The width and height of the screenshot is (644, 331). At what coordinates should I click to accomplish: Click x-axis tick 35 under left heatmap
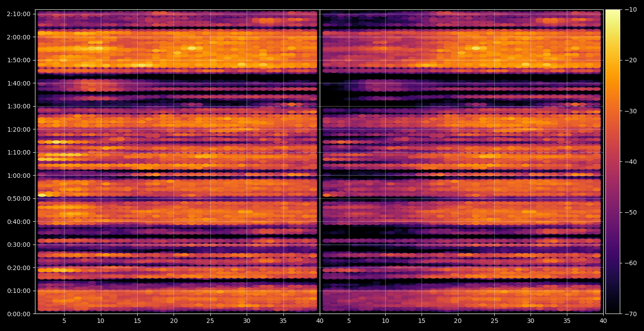tap(283, 321)
